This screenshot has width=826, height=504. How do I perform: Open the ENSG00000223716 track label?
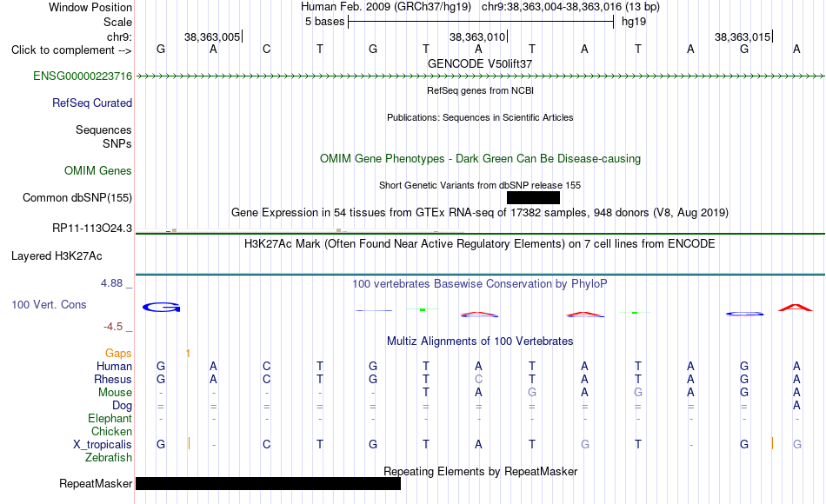click(x=83, y=76)
